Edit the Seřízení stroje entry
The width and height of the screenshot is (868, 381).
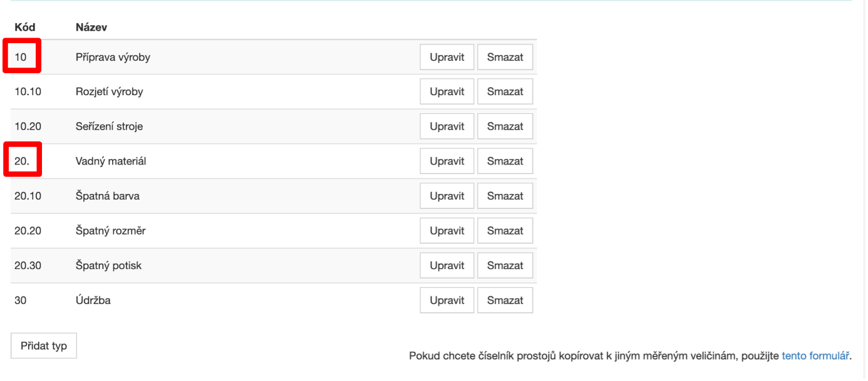(x=447, y=126)
